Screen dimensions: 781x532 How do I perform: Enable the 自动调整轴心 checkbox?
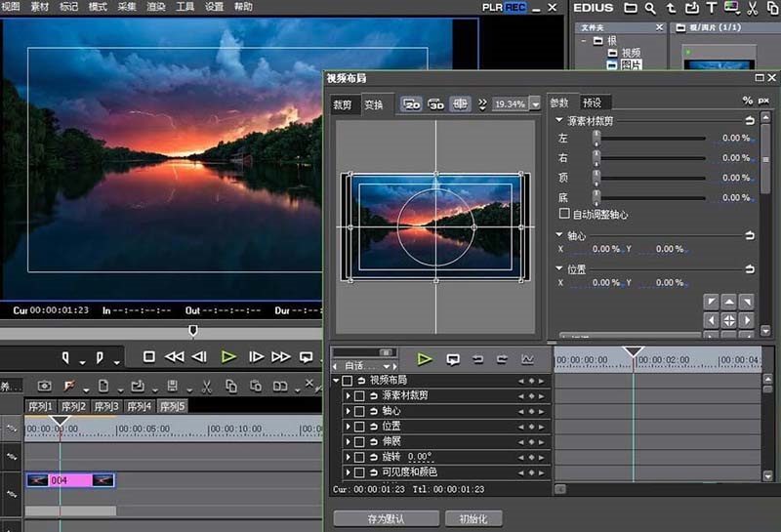pos(564,214)
